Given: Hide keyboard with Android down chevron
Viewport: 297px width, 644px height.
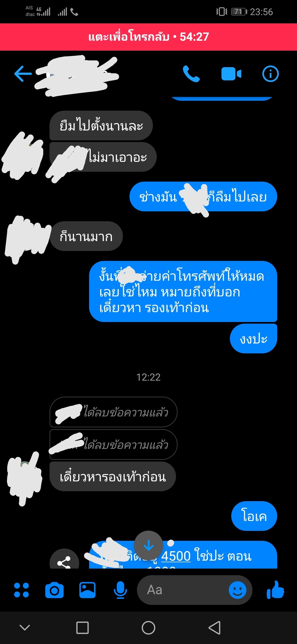Looking at the screenshot, I should [x=25, y=627].
